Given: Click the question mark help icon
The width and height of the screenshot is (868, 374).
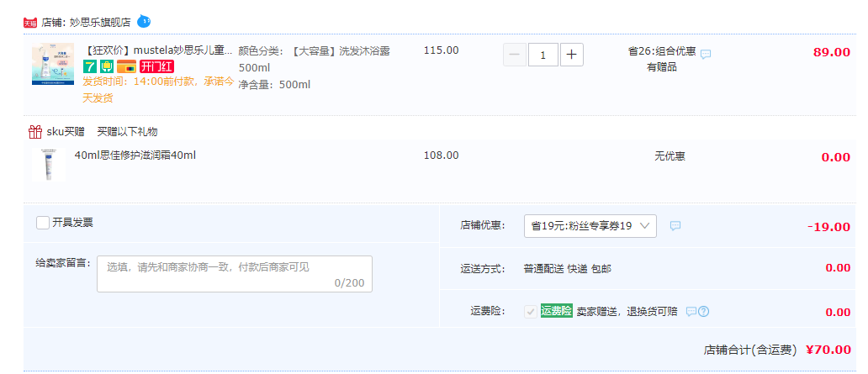Looking at the screenshot, I should tap(704, 312).
